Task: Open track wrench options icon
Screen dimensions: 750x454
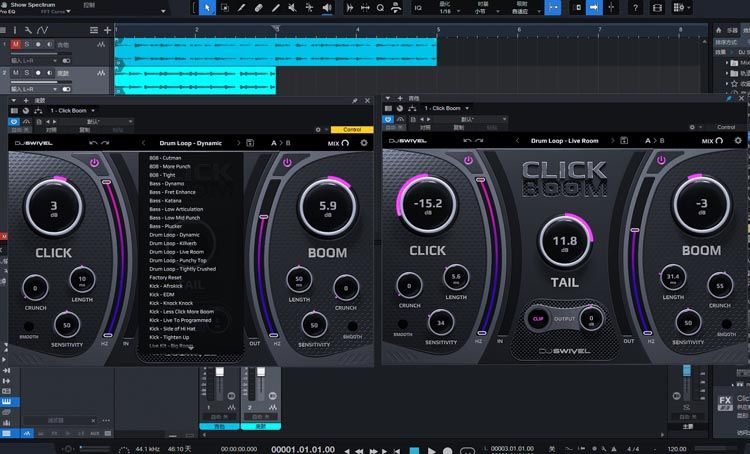Action: (28, 30)
